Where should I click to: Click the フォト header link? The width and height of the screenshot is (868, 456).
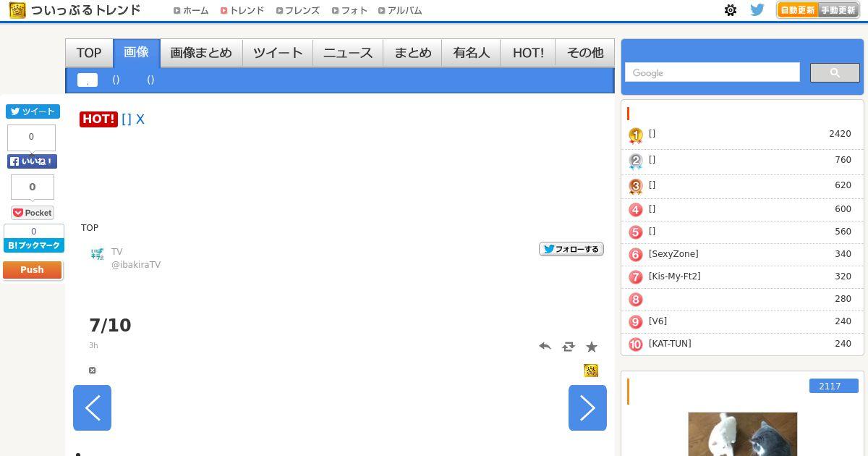(x=349, y=10)
